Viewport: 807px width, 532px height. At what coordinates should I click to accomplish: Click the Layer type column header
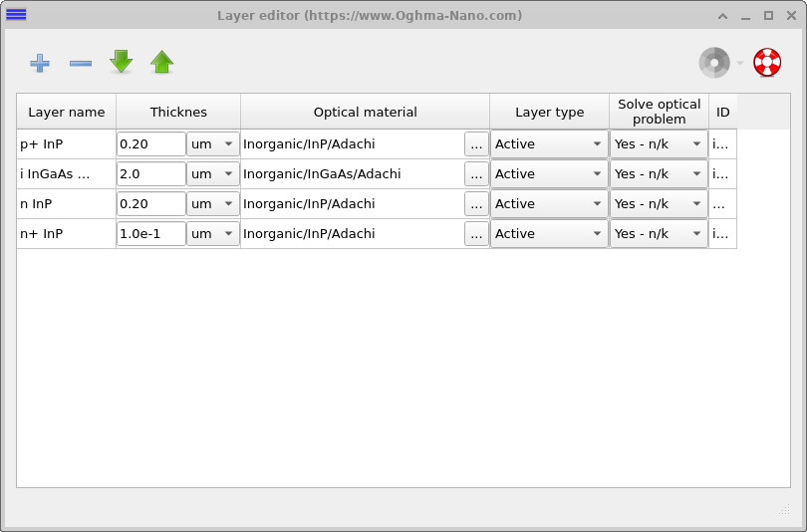[x=550, y=112]
